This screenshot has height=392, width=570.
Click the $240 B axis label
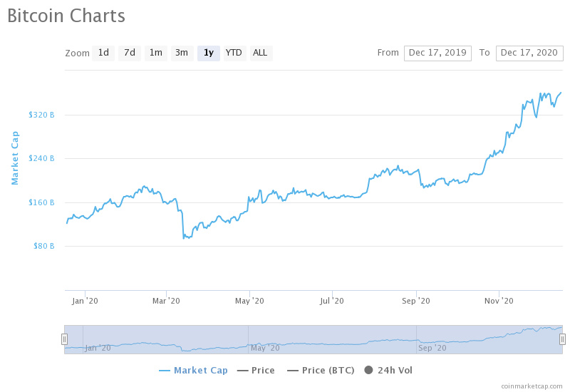pos(41,158)
